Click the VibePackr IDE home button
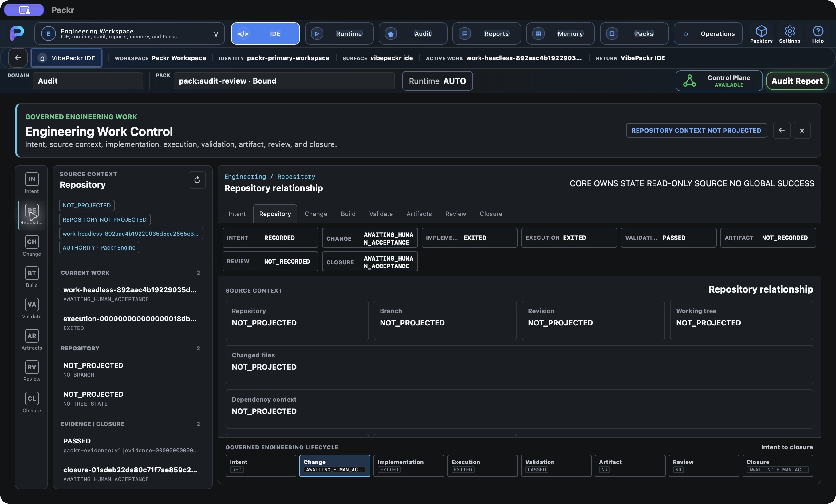The image size is (836, 504). 66,58
